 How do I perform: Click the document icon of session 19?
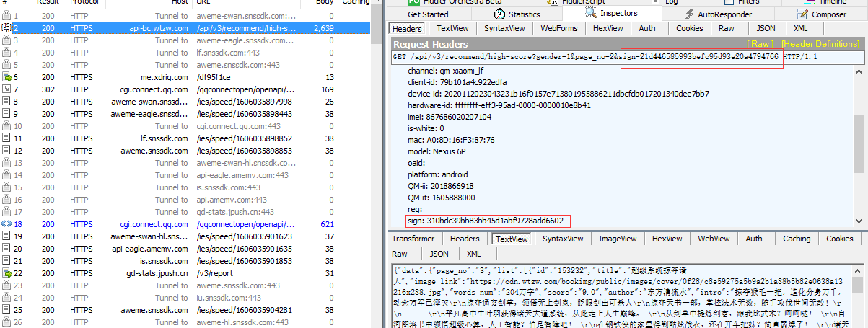(x=7, y=236)
